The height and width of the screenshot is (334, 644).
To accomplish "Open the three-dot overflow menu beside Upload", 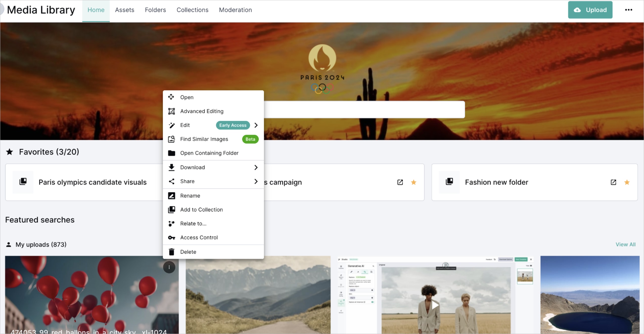I will pos(629,10).
